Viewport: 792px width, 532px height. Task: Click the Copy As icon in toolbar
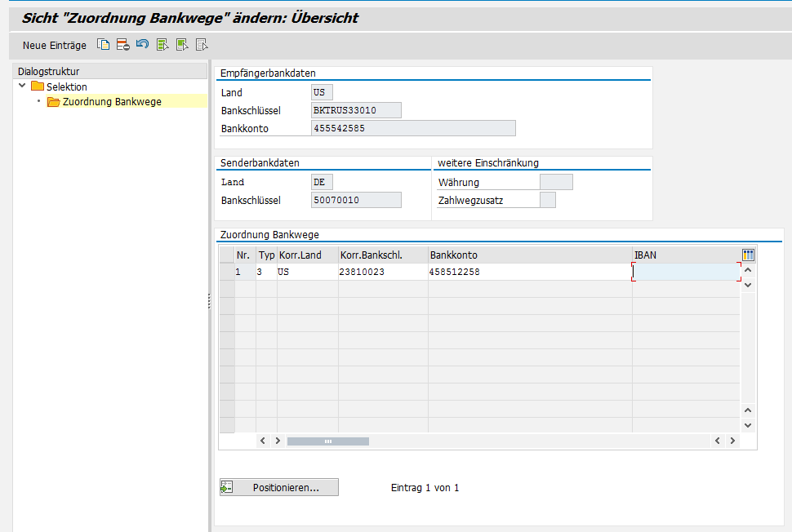pos(104,45)
